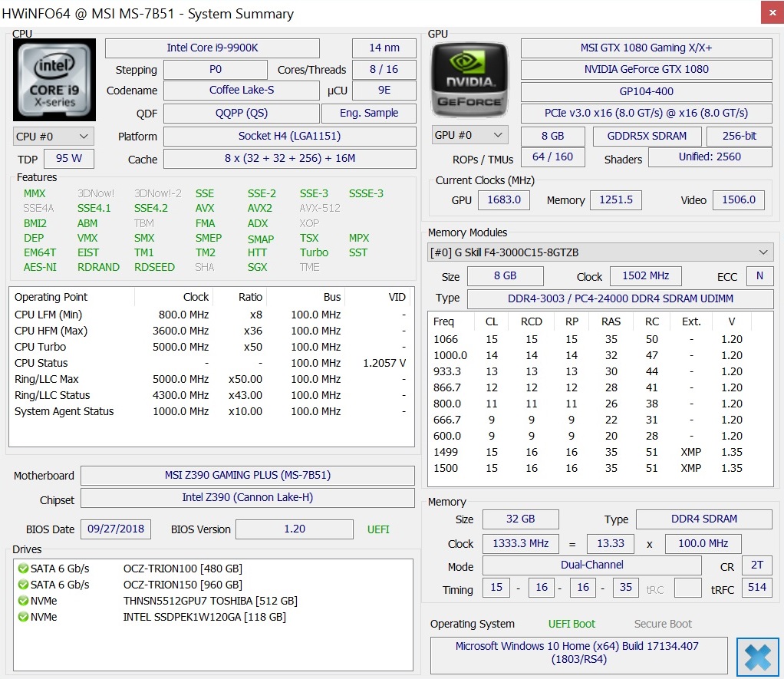The width and height of the screenshot is (784, 679).
Task: Click the Video clock 1506.0 field
Action: pos(739,200)
